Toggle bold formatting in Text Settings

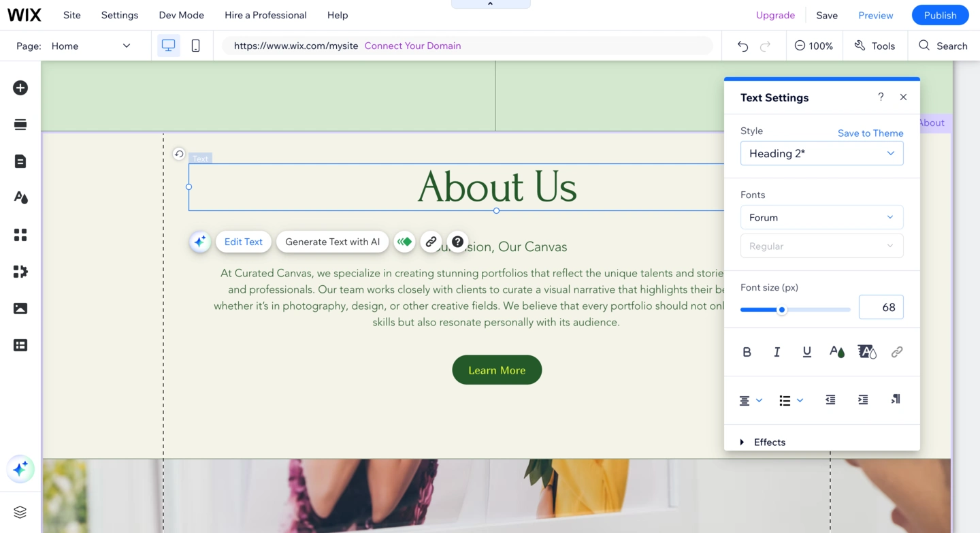click(x=747, y=351)
